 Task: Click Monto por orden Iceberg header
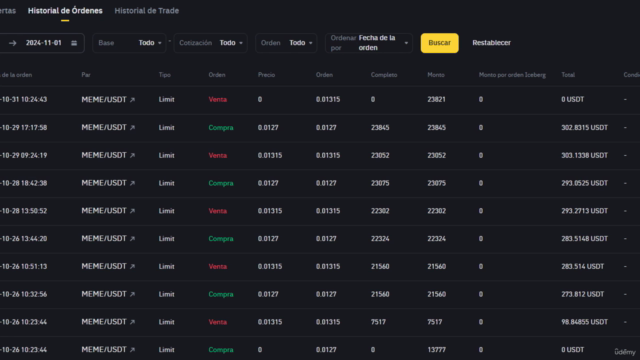click(x=512, y=75)
